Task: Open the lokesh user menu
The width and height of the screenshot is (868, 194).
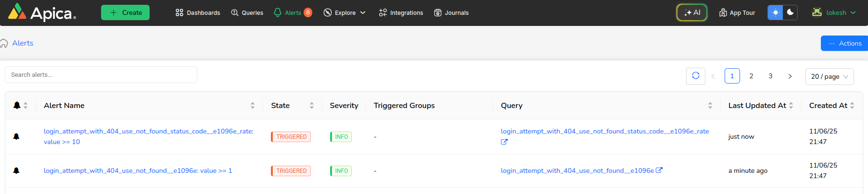Action: [x=834, y=13]
